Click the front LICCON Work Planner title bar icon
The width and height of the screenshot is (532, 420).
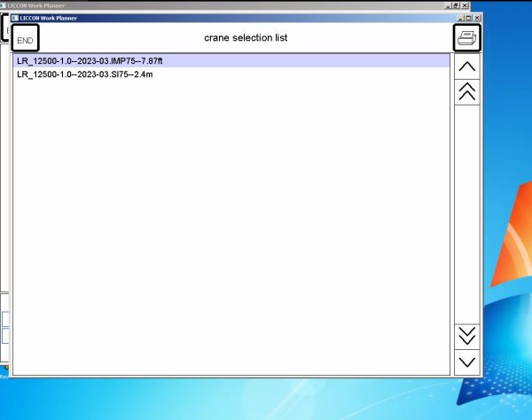point(15,18)
